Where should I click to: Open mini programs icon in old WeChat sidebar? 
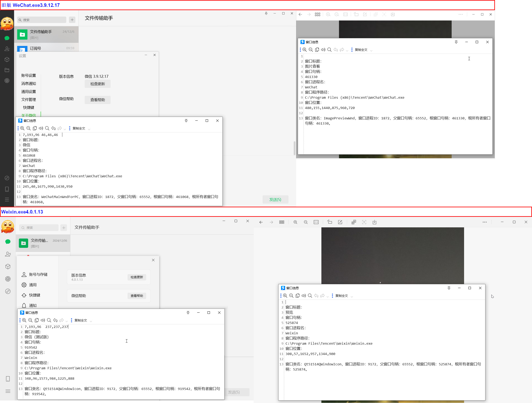7,178
